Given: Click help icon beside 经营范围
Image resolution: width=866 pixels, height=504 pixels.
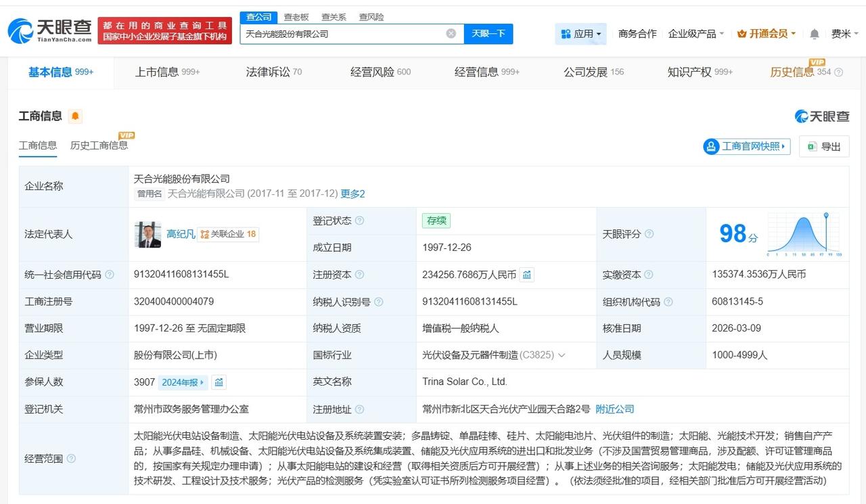Looking at the screenshot, I should point(71,459).
